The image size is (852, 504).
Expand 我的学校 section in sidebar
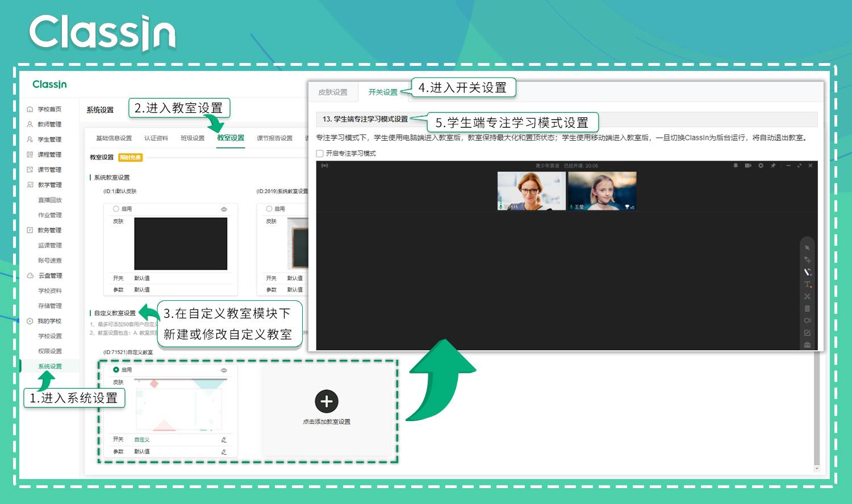(49, 321)
